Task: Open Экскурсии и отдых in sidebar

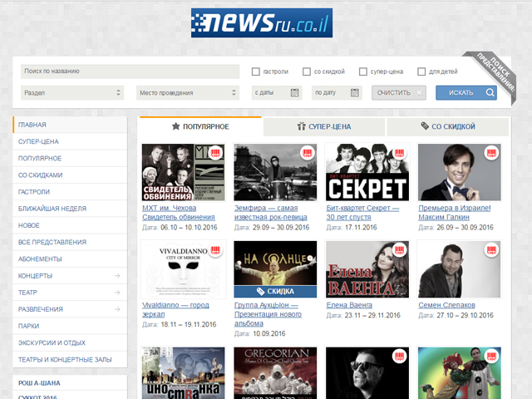Action: click(70, 342)
